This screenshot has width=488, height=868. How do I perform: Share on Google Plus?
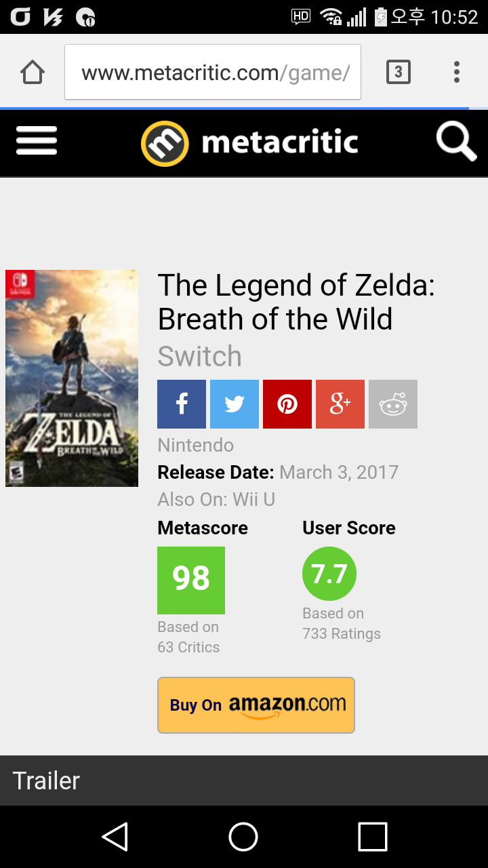coord(340,404)
